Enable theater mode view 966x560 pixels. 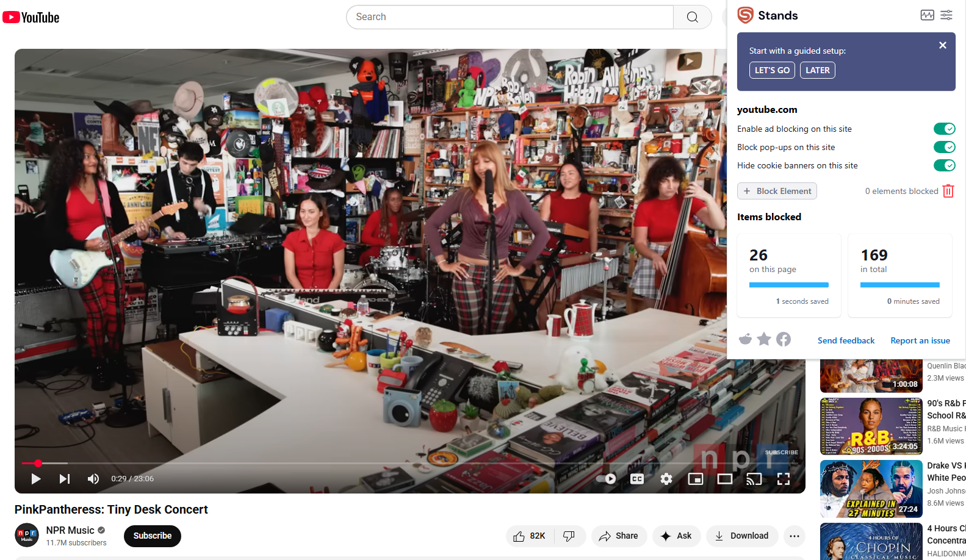tap(725, 479)
